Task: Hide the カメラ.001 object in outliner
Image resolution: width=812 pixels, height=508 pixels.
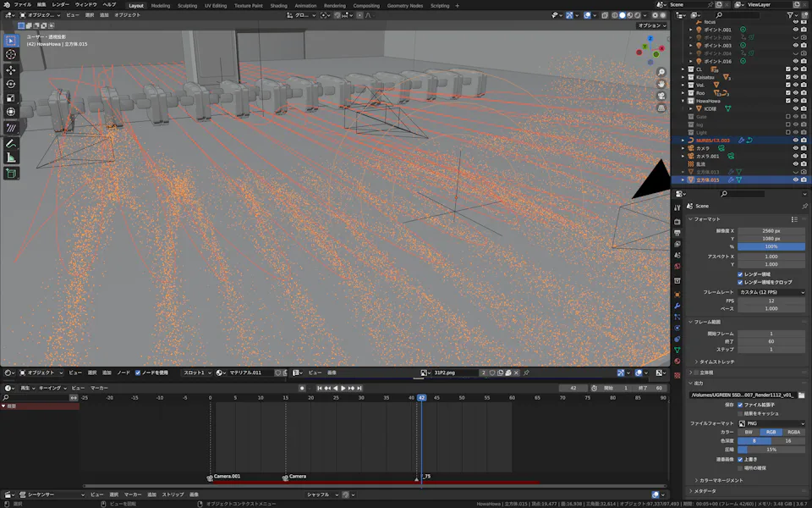Action: click(795, 157)
